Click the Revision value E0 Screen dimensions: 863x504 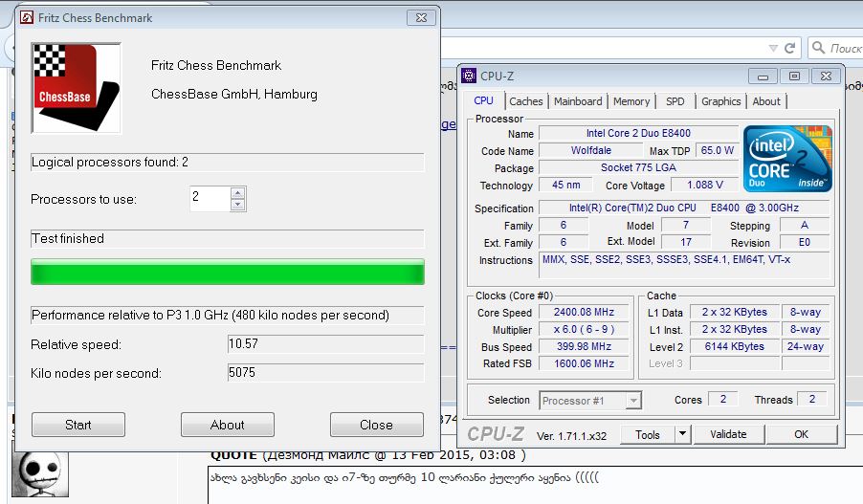point(804,242)
